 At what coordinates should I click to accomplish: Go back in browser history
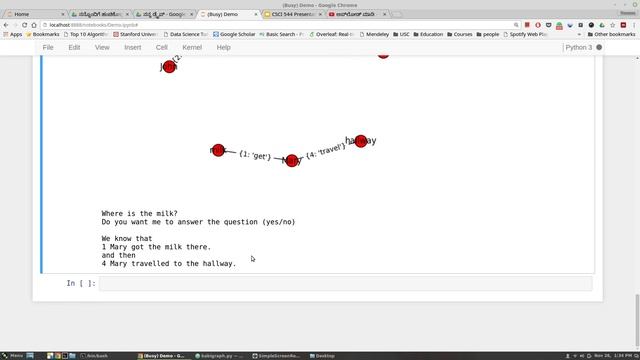click(6, 25)
